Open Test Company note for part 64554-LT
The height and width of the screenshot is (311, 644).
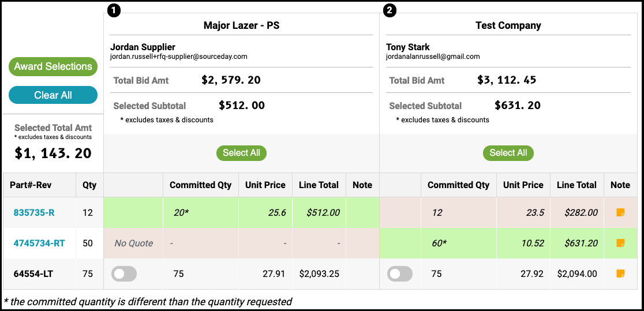pos(620,273)
